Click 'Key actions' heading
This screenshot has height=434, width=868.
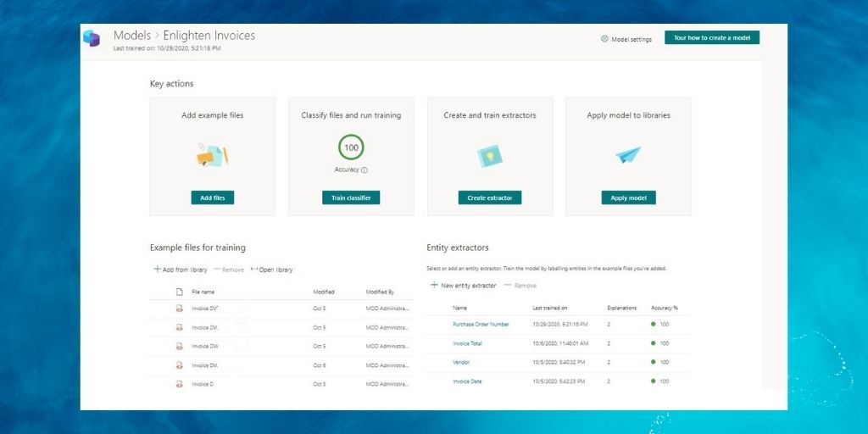coord(171,84)
